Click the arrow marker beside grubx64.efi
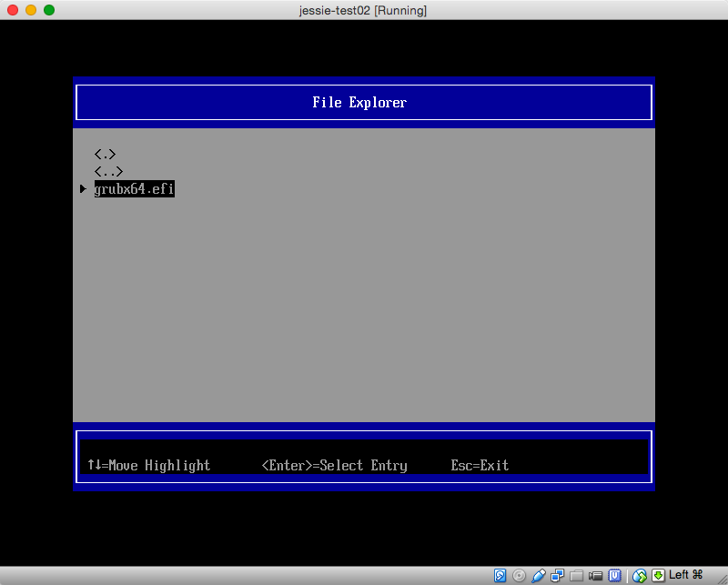728x585 pixels. coord(83,188)
